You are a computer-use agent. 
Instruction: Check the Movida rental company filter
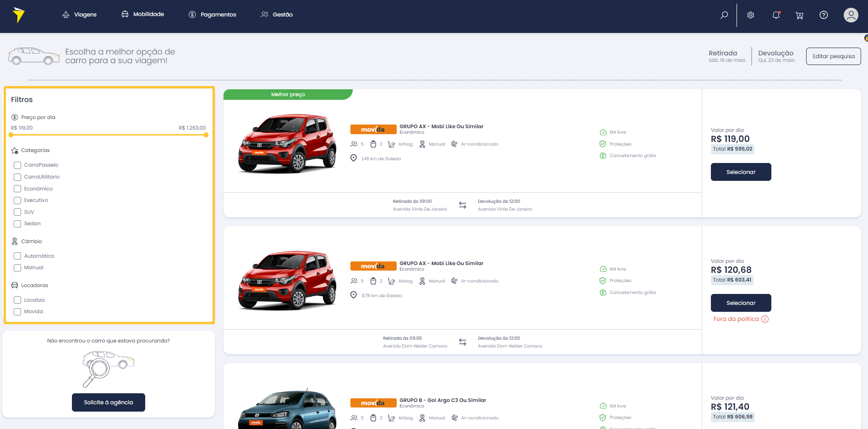tap(17, 312)
